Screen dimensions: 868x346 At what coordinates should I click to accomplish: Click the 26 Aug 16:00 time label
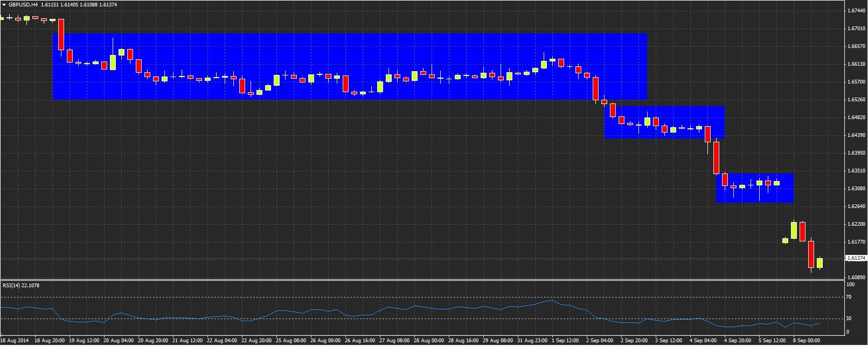pyautogui.click(x=359, y=341)
